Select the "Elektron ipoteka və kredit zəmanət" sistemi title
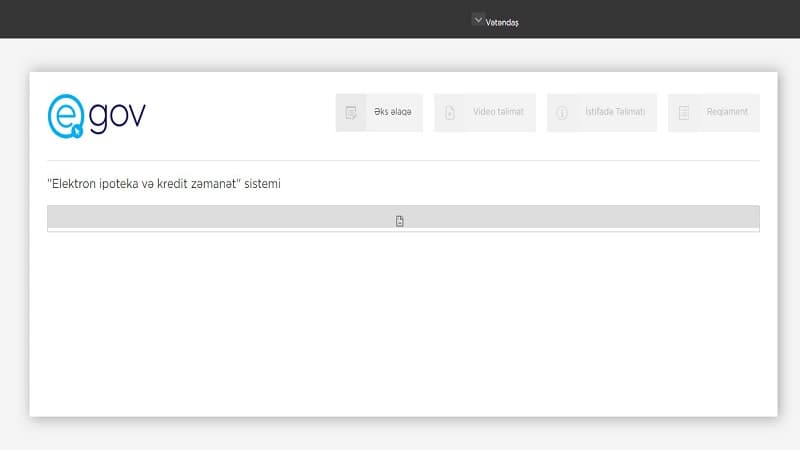 (x=164, y=184)
